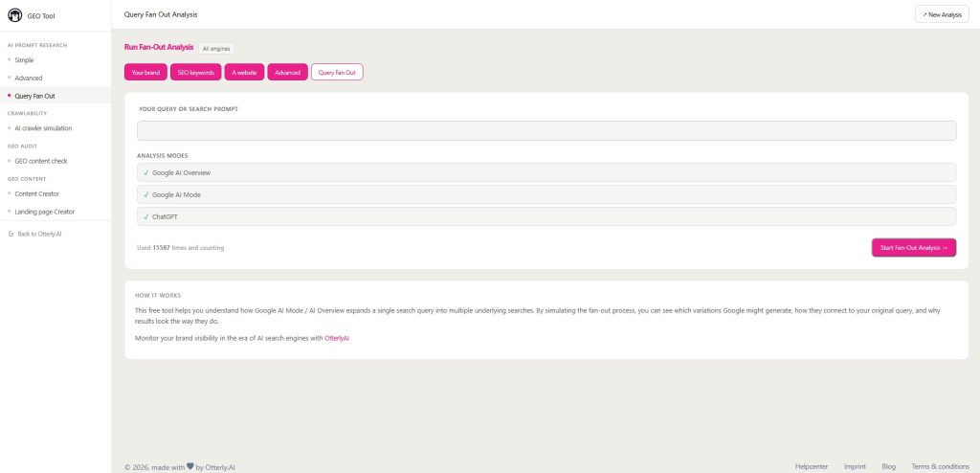Screen dimensions: 980x473
Task: Follow the OtterlyAI link in How It Works
Action: [x=337, y=338]
